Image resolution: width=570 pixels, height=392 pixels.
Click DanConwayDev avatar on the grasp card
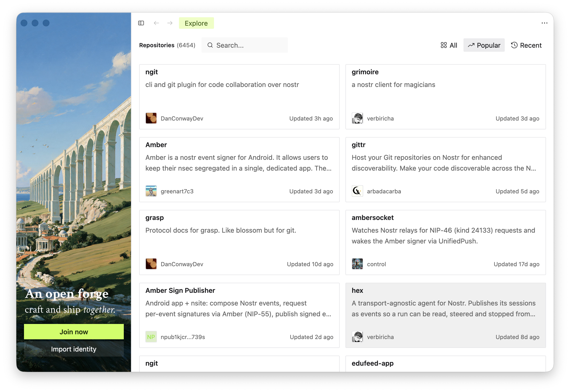[151, 264]
